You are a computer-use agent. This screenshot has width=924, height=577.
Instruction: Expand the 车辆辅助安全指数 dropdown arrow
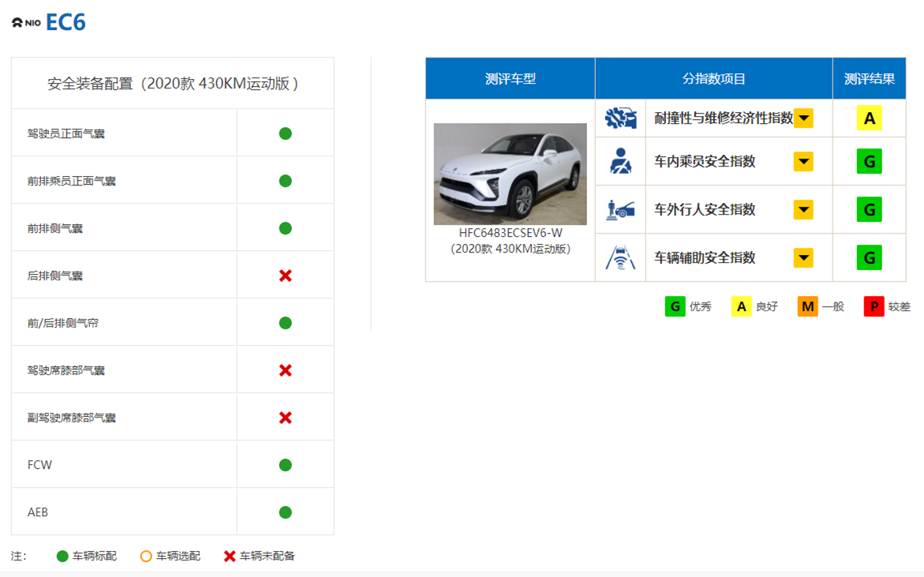pyautogui.click(x=804, y=257)
